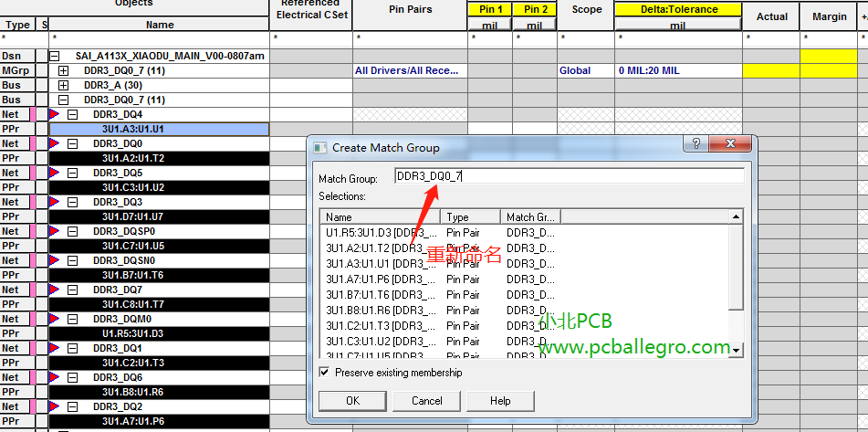The width and height of the screenshot is (868, 432).
Task: Click the flag icon beside DDR3_DQ0 net
Action: [x=54, y=143]
